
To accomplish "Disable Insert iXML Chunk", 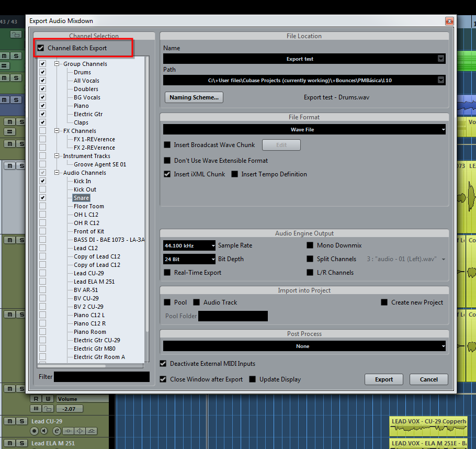I will pyautogui.click(x=167, y=174).
